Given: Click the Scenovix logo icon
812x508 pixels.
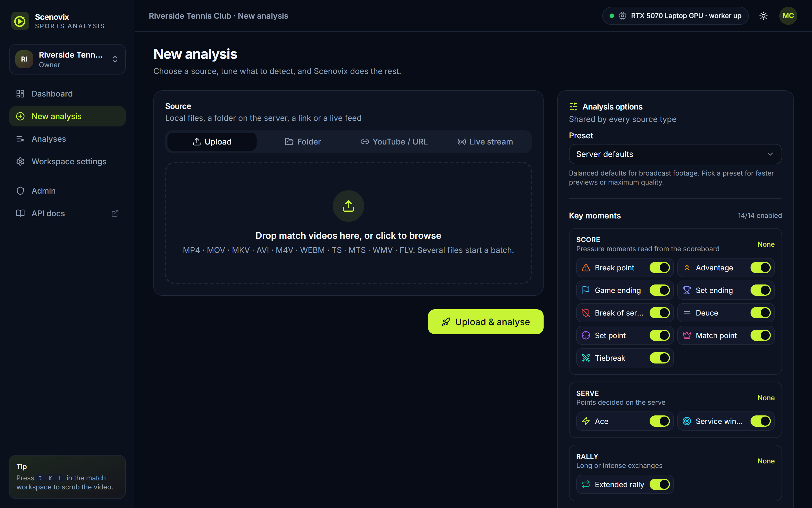Looking at the screenshot, I should 20,21.
